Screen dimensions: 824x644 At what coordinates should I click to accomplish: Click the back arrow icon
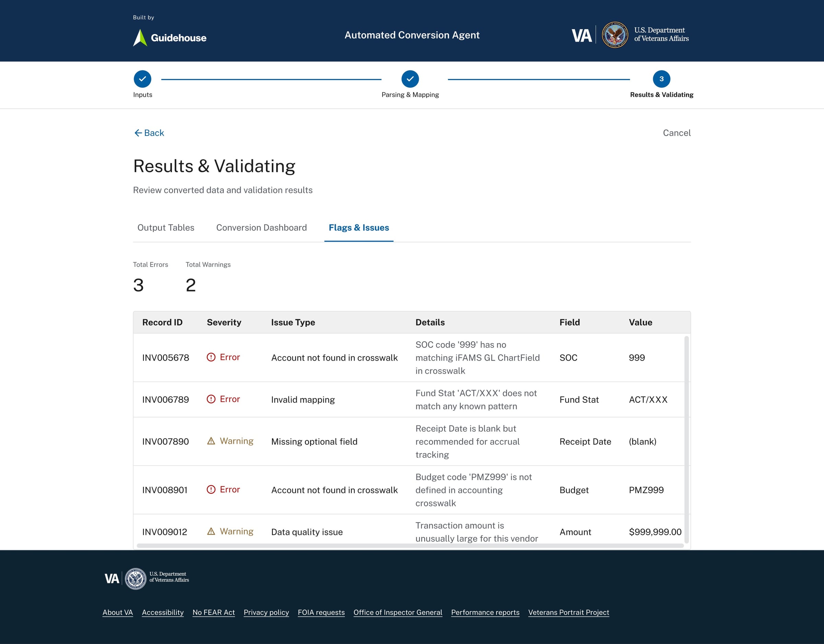(x=138, y=133)
